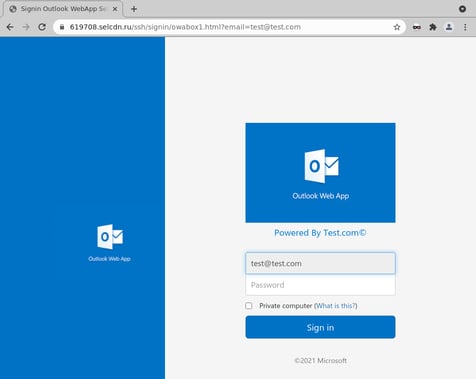The width and height of the screenshot is (476, 379).
Task: Click the circular icon at top-right of window
Action: 462,9
